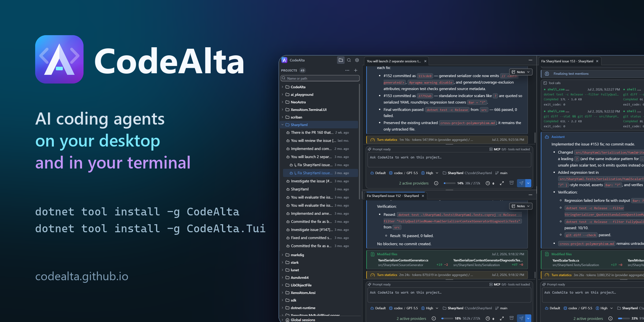Focus the 'Name or path' project search field
644x322 pixels.
tap(320, 78)
